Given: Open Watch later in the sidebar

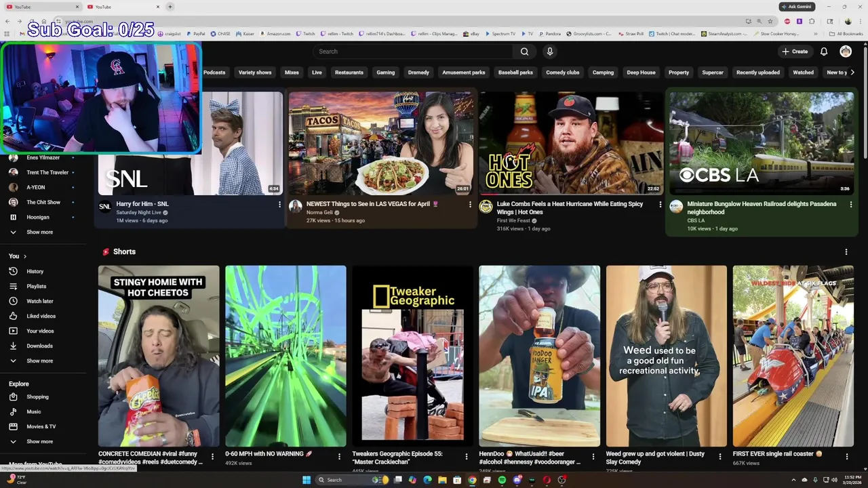Looking at the screenshot, I should 43,301.
